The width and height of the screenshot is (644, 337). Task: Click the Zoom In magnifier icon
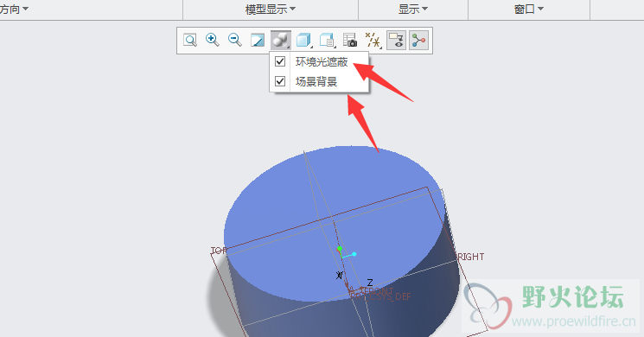tap(213, 41)
